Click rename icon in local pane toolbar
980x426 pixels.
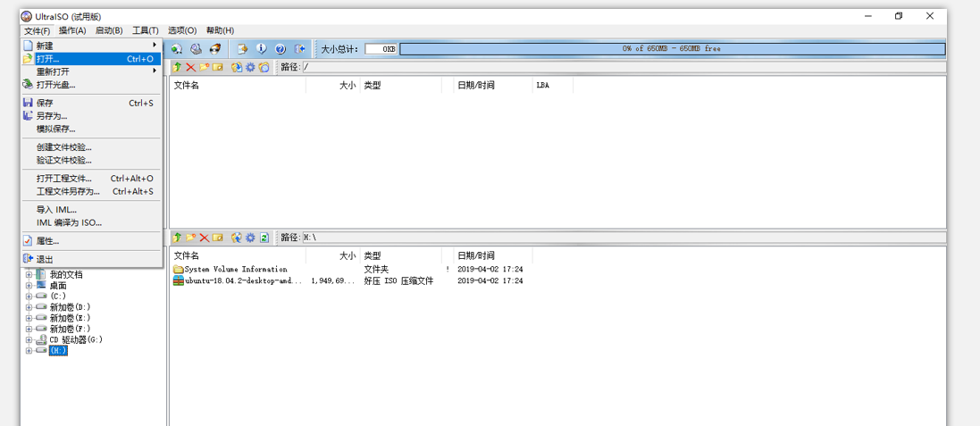217,238
